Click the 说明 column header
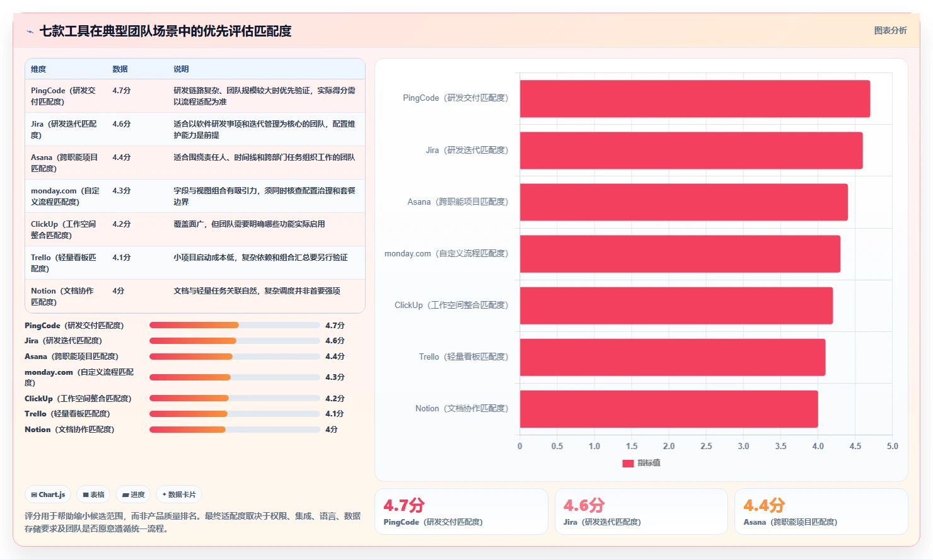 [x=182, y=69]
